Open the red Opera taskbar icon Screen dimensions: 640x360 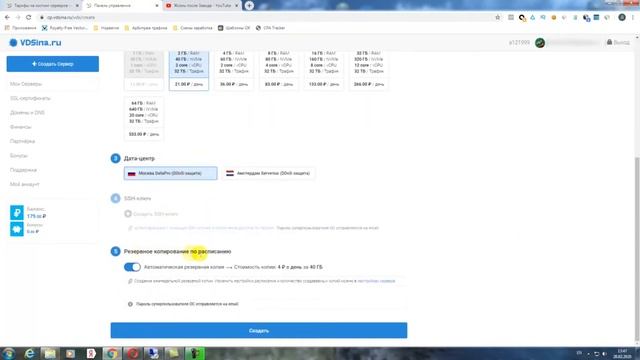[133, 353]
